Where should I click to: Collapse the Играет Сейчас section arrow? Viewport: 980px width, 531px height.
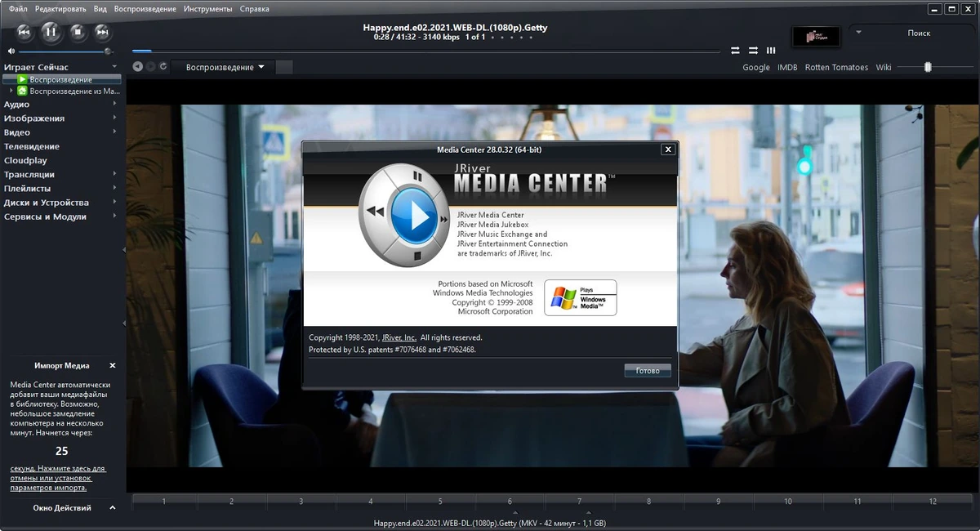tap(114, 66)
